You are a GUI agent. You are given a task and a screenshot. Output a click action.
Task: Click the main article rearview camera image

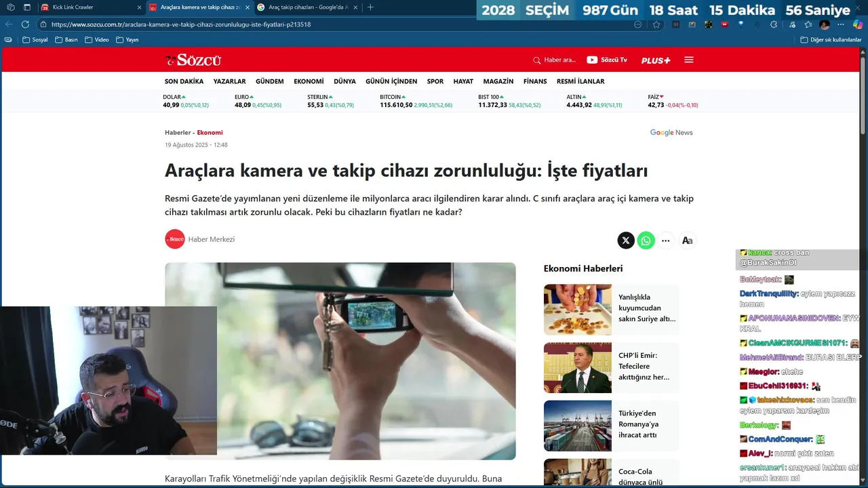click(340, 361)
